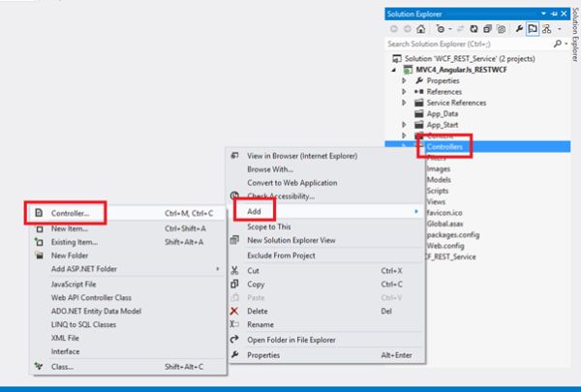This screenshot has width=581, height=392.
Task: Choose Scope to This
Action: pos(268,226)
